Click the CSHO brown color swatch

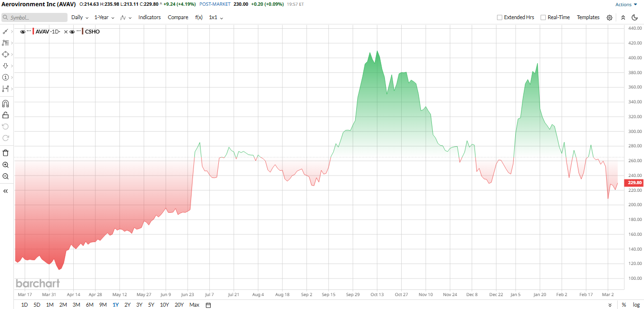click(x=83, y=32)
